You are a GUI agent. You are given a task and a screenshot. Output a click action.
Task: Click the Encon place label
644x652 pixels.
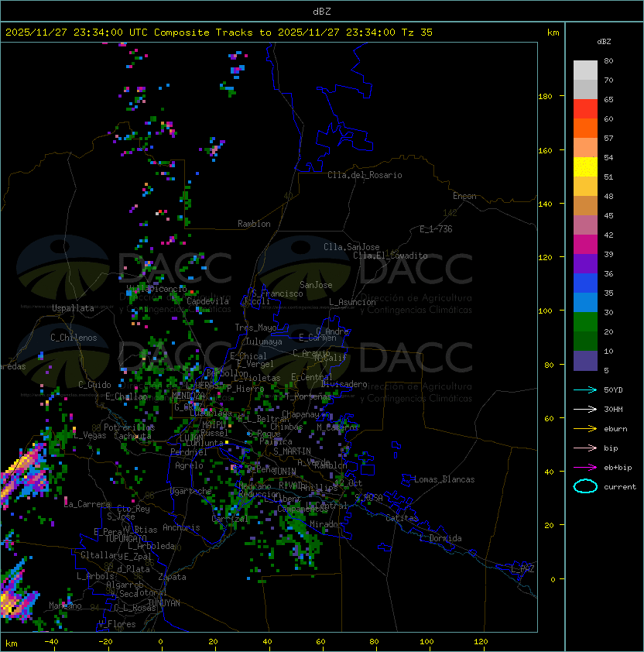pos(464,196)
